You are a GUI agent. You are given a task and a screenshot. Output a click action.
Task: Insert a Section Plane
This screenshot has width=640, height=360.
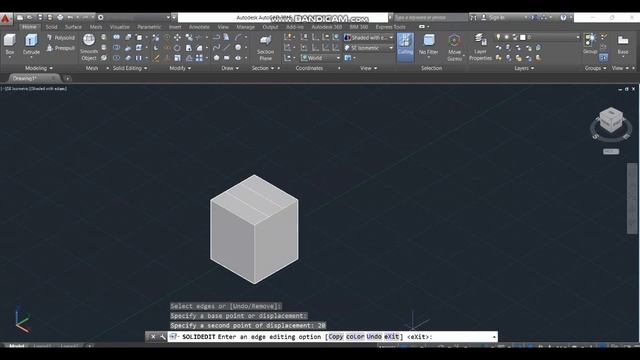(x=265, y=47)
